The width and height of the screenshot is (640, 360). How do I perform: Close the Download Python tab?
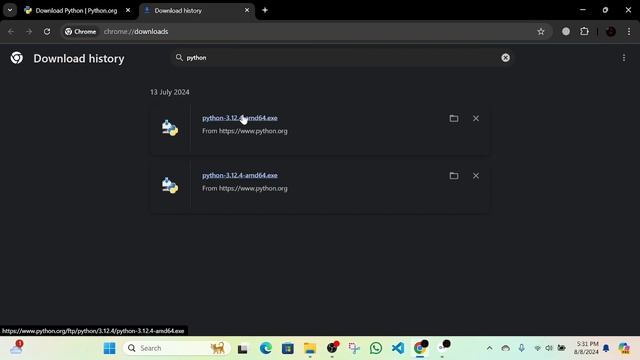[128, 10]
